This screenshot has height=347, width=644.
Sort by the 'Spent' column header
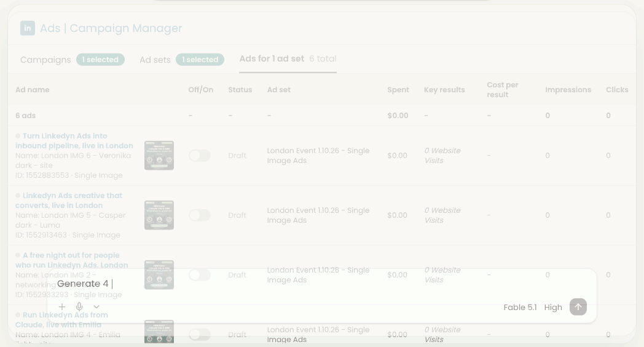click(398, 90)
